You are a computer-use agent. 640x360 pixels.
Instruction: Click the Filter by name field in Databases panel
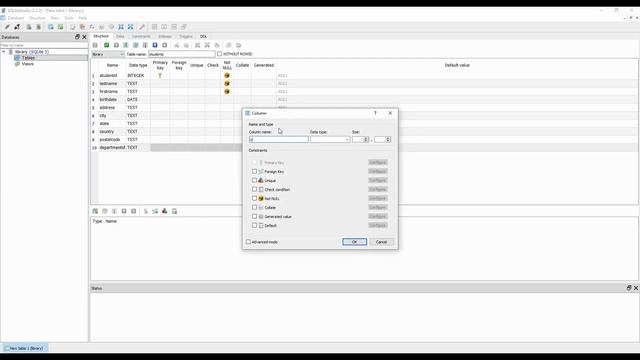[44, 45]
